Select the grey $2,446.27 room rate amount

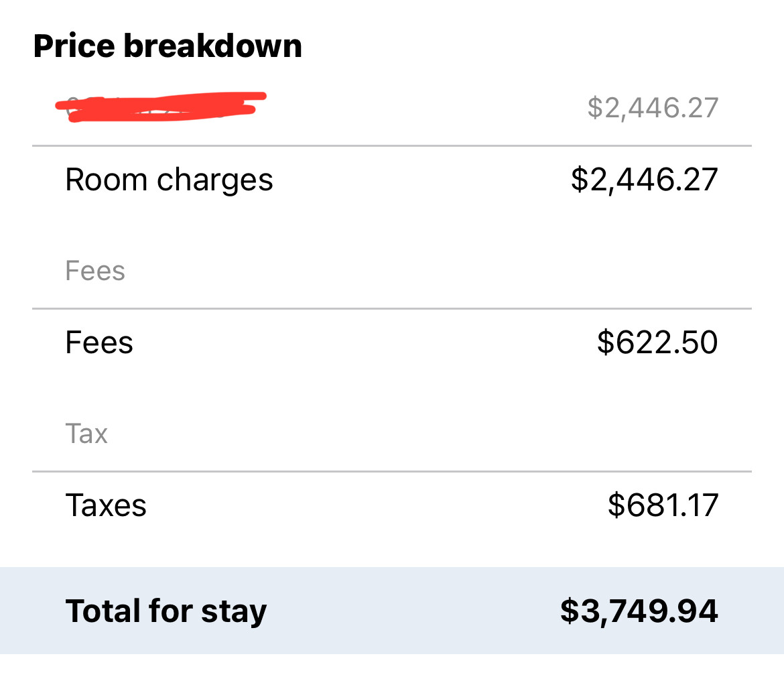click(x=653, y=108)
